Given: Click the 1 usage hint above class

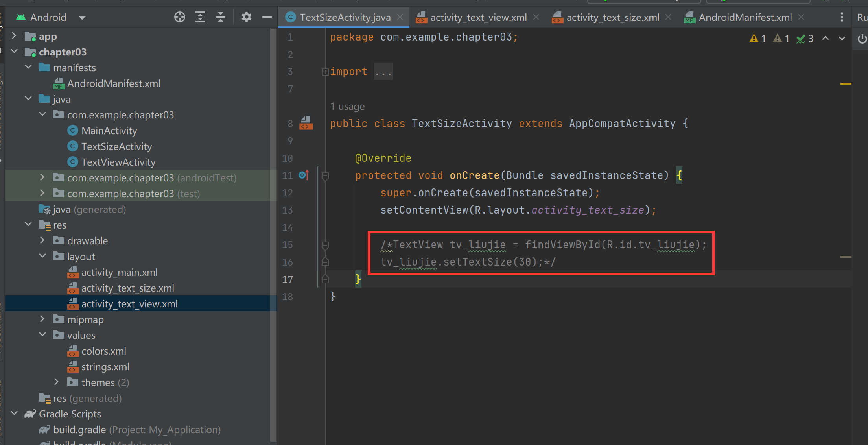Looking at the screenshot, I should 347,106.
